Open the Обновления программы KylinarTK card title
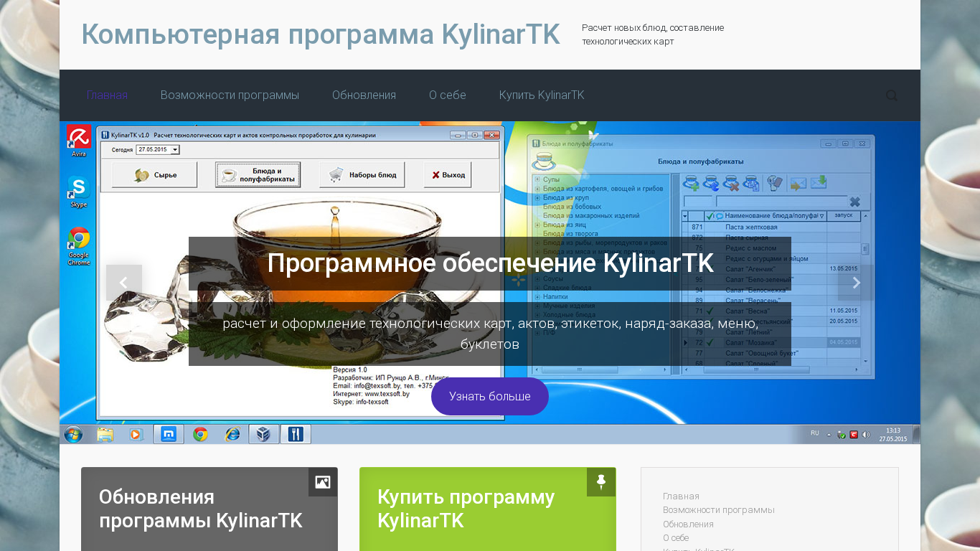The image size is (980, 551). pyautogui.click(x=200, y=509)
